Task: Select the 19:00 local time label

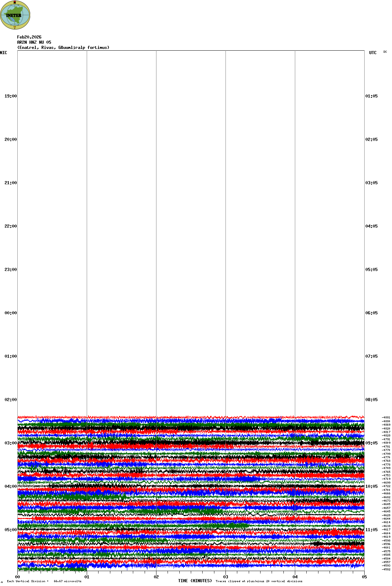Action: (x=10, y=96)
